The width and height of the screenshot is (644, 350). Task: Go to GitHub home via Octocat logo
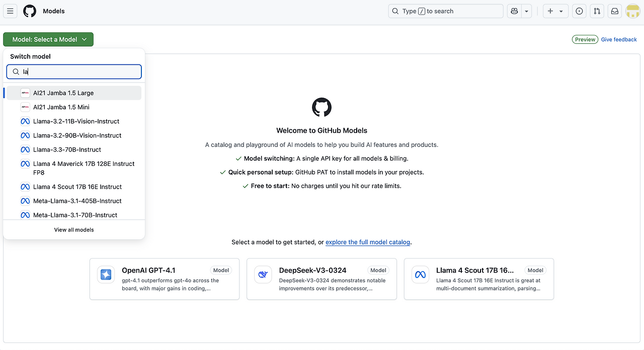[30, 11]
